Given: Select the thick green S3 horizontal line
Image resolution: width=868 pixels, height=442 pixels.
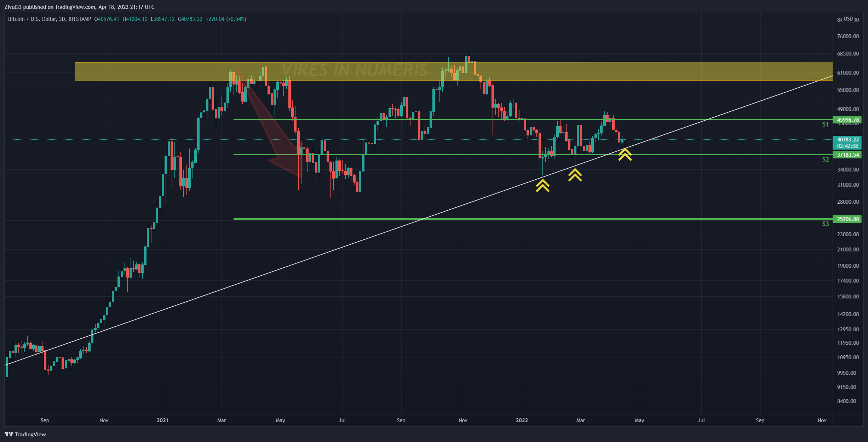Looking at the screenshot, I should [533, 219].
